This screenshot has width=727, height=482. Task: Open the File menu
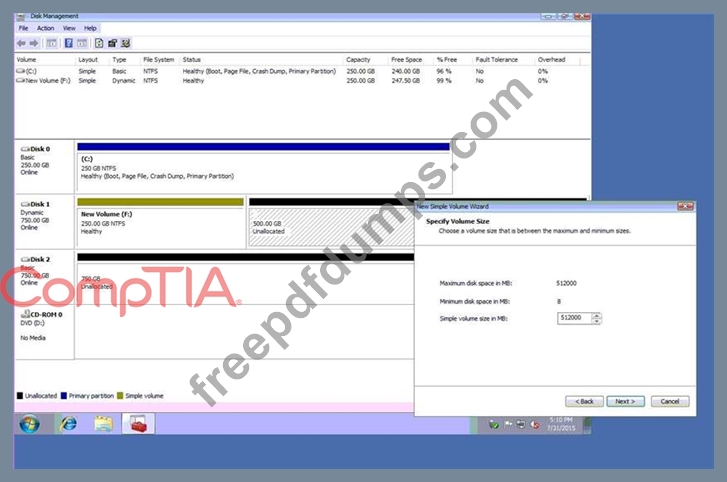tap(23, 28)
